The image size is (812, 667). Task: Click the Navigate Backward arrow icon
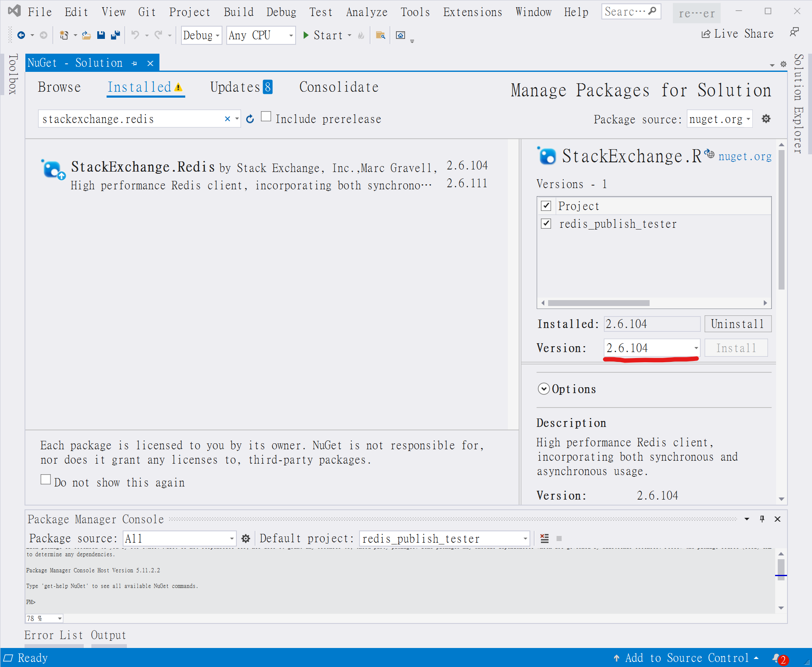coord(21,36)
